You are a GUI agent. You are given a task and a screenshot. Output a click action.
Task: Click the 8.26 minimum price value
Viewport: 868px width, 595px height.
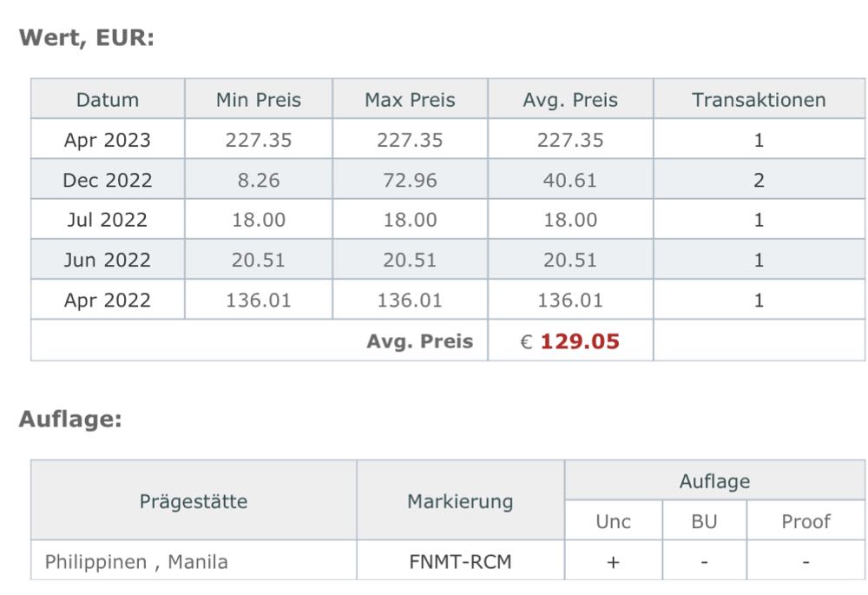point(259,180)
